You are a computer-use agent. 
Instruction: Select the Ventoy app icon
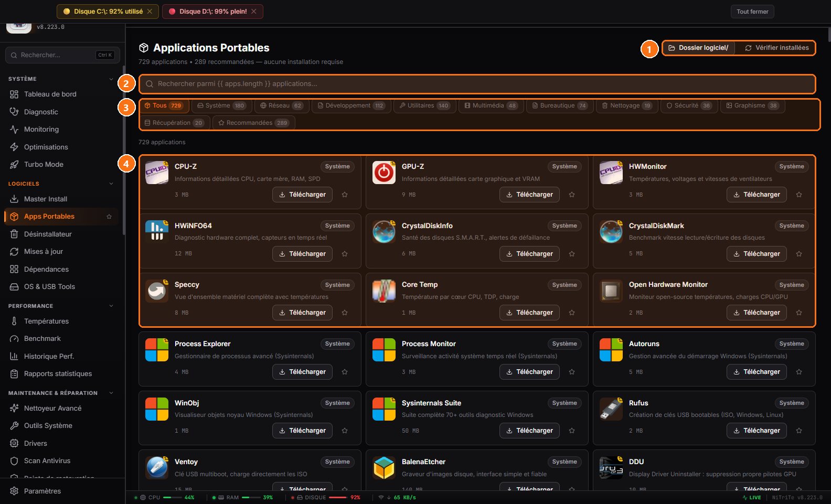click(157, 468)
